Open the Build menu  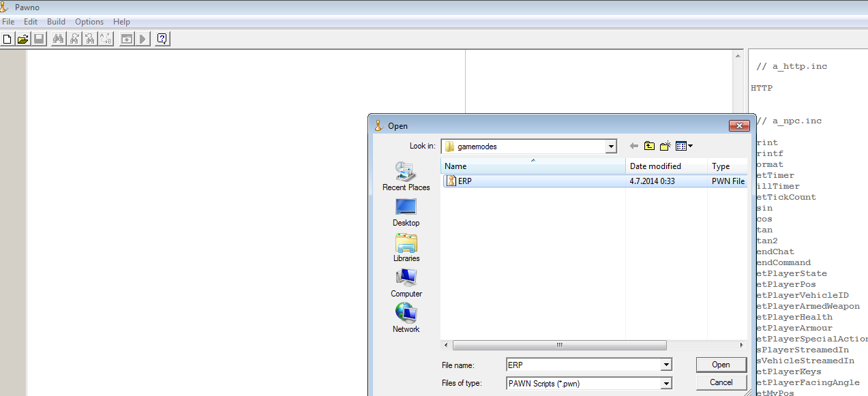56,22
